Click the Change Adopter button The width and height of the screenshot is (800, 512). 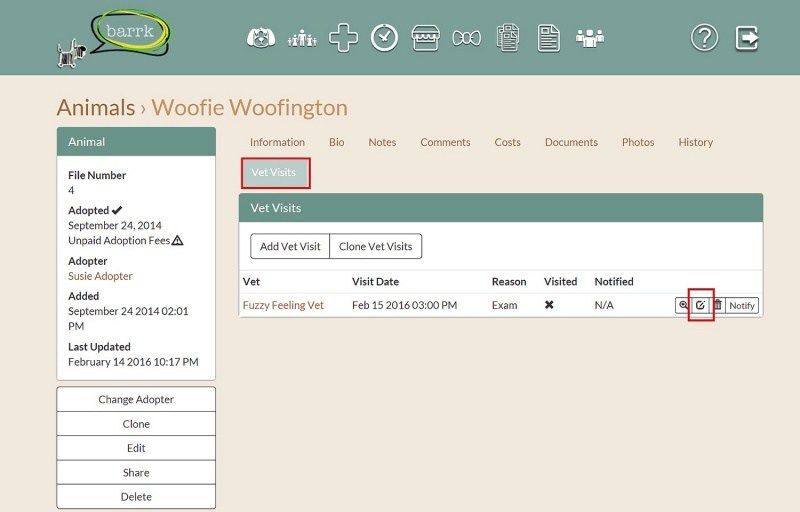click(x=136, y=399)
